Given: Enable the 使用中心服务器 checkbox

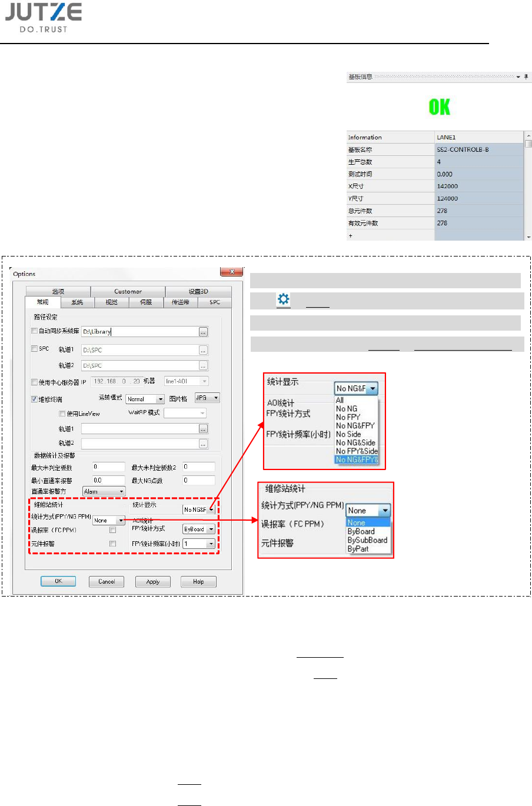Looking at the screenshot, I should pyautogui.click(x=34, y=382).
